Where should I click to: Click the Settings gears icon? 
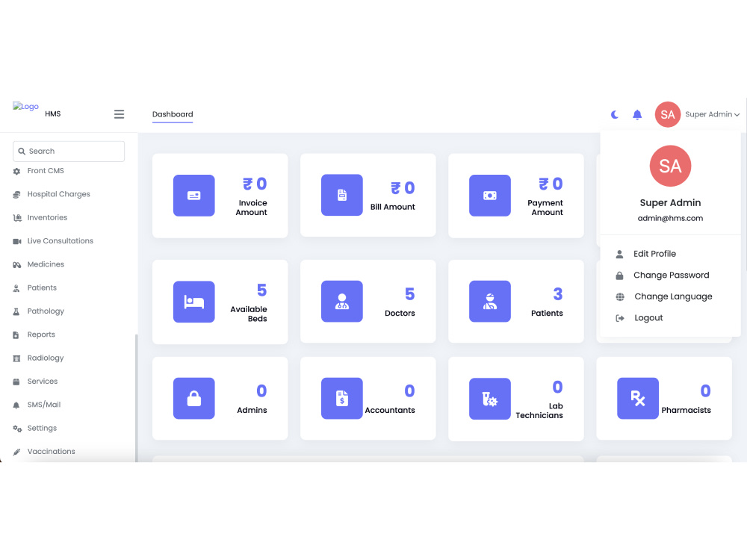[x=17, y=429]
